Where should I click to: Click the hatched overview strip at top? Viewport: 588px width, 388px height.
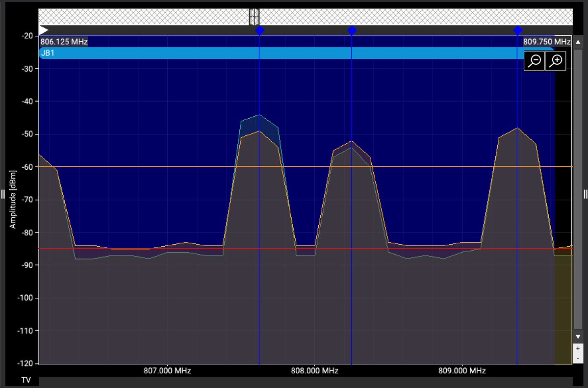pos(305,17)
